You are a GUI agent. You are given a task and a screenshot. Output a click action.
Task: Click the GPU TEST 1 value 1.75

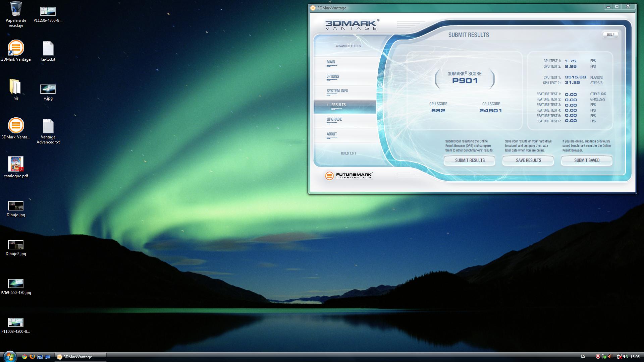pos(571,61)
